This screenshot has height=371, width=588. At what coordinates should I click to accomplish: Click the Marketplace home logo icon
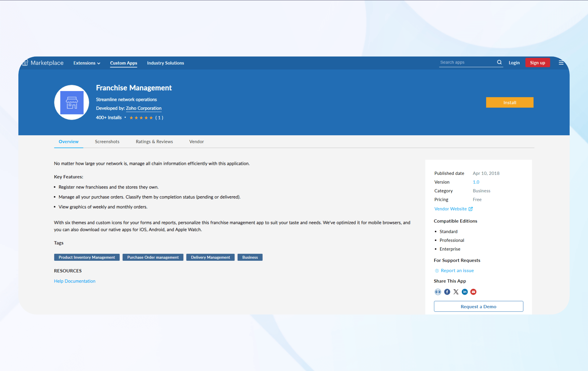[25, 63]
